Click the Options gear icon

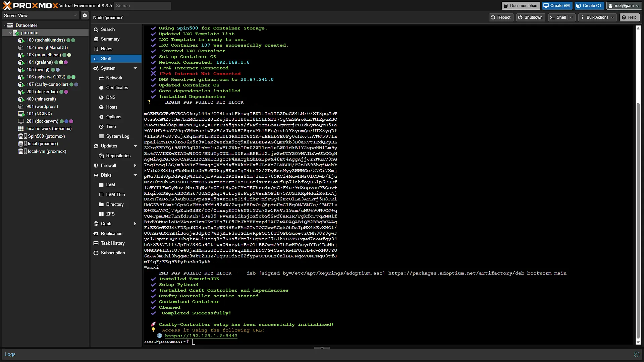click(101, 117)
